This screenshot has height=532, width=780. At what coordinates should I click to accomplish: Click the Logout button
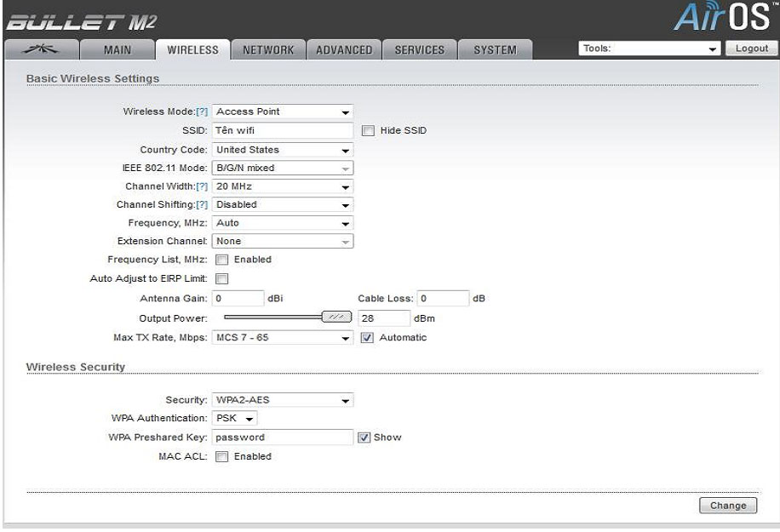pyautogui.click(x=750, y=48)
